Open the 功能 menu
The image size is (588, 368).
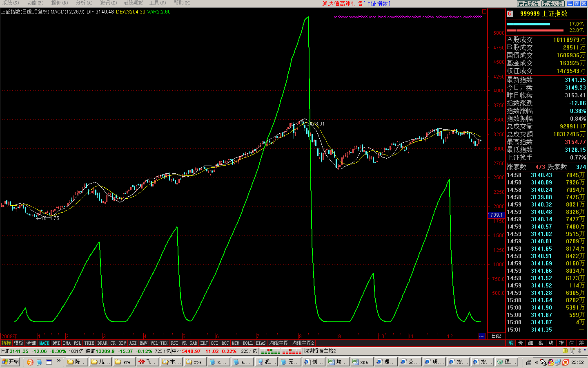click(x=35, y=3)
